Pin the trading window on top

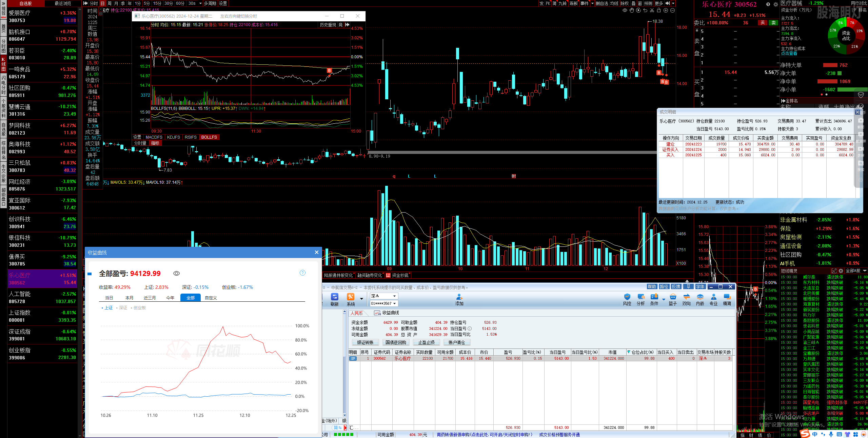[x=688, y=287]
